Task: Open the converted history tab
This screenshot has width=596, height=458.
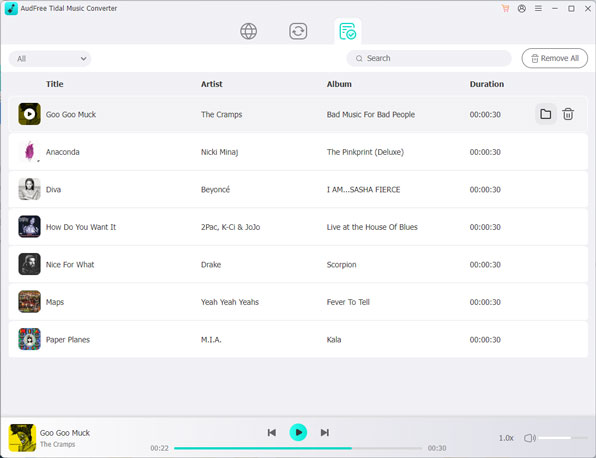Action: pyautogui.click(x=347, y=31)
